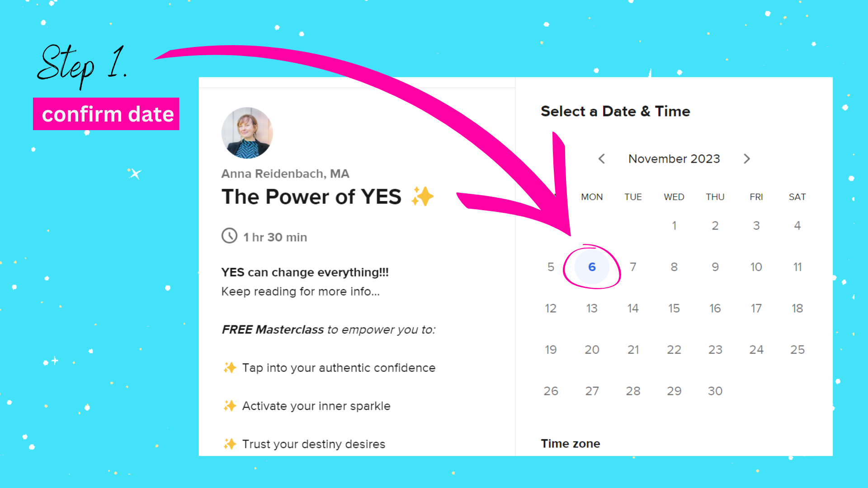Select November 6 on the calendar
This screenshot has width=868, height=488.
pos(592,267)
